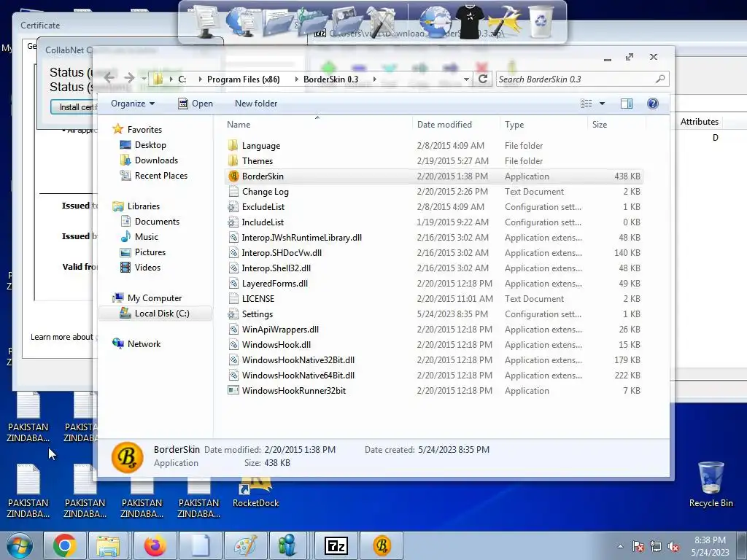
Task: Click the Open toolbar button
Action: tap(196, 104)
